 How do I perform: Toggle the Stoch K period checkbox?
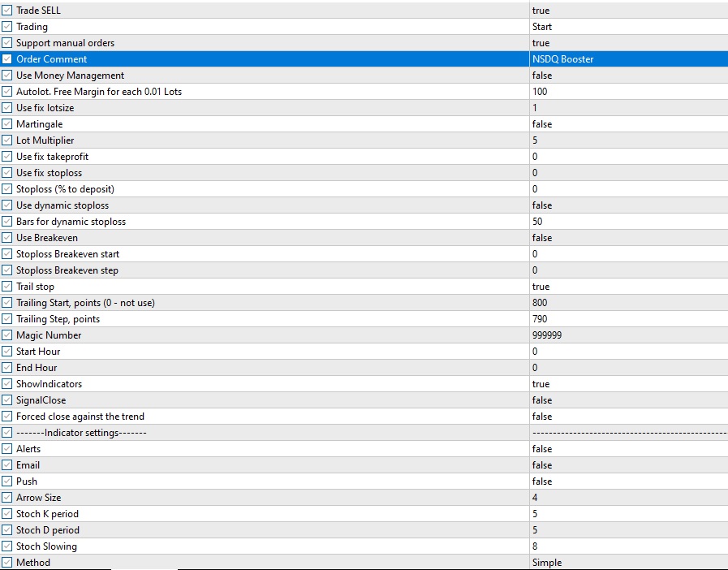(x=7, y=514)
